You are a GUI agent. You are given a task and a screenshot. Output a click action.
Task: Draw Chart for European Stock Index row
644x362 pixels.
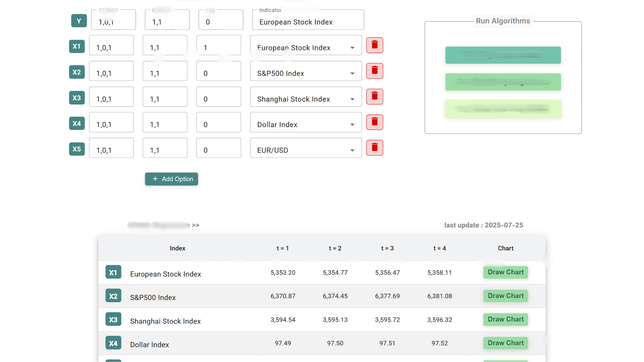pyautogui.click(x=505, y=272)
